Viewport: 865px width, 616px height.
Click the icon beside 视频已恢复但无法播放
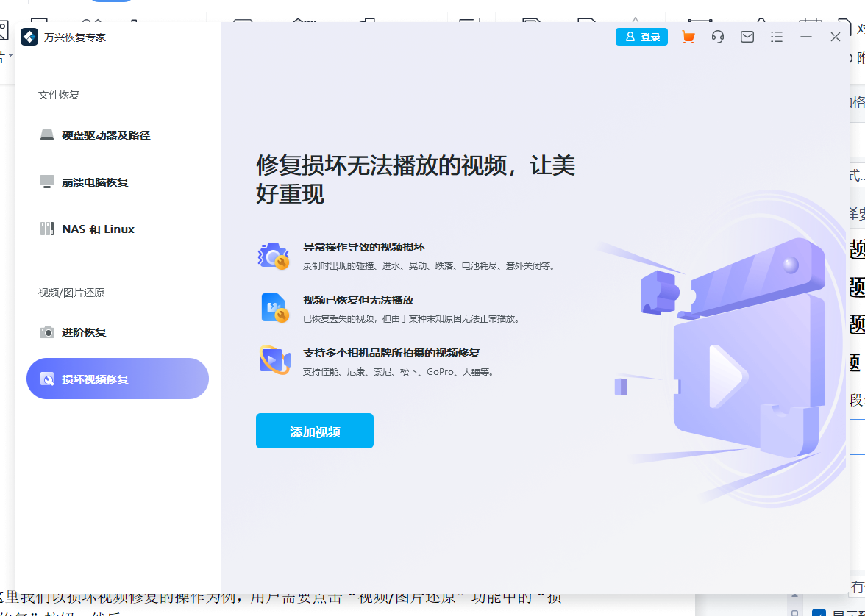pyautogui.click(x=274, y=307)
